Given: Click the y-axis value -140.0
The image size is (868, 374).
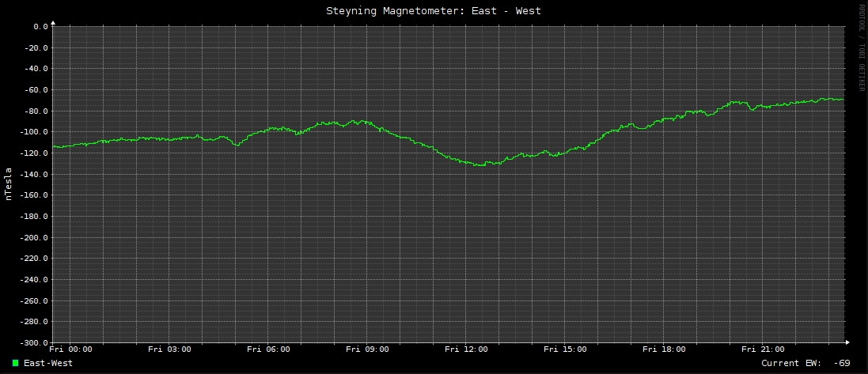Looking at the screenshot, I should click(x=33, y=174).
